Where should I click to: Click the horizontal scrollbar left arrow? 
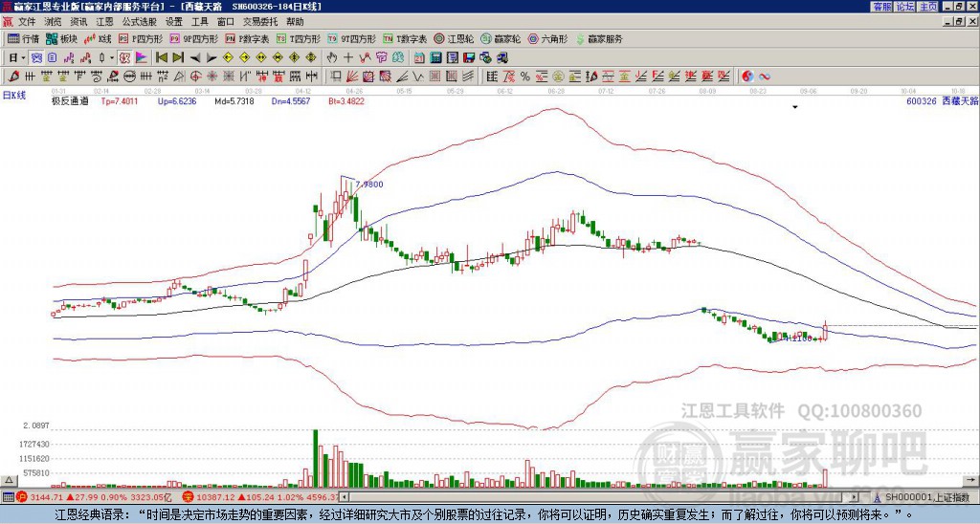[344, 497]
